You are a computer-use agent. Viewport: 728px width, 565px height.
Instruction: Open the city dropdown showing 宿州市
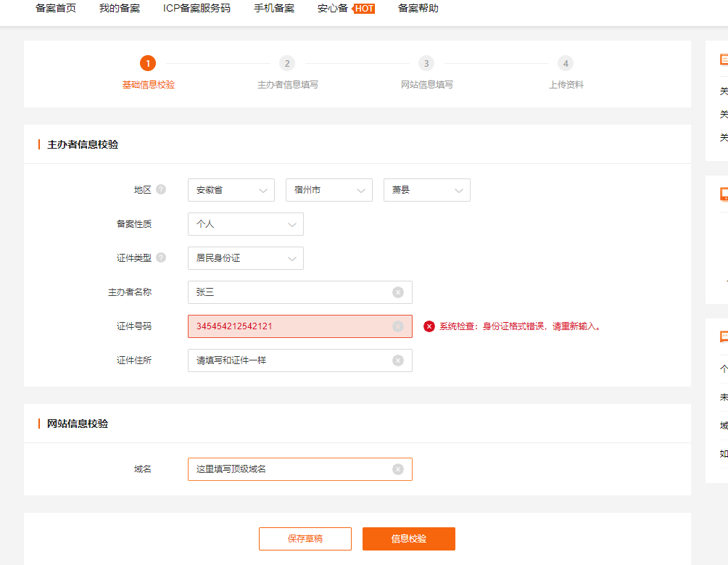coord(329,190)
